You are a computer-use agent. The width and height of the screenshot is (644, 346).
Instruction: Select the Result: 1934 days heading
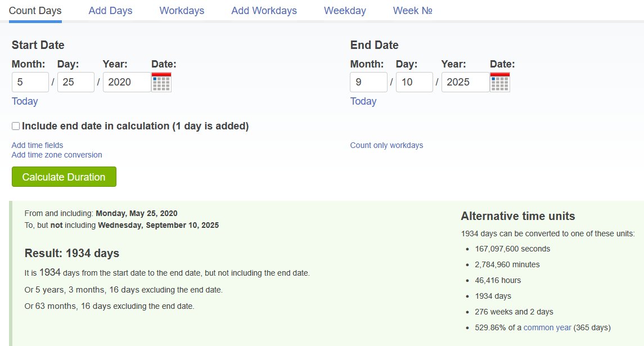click(72, 253)
